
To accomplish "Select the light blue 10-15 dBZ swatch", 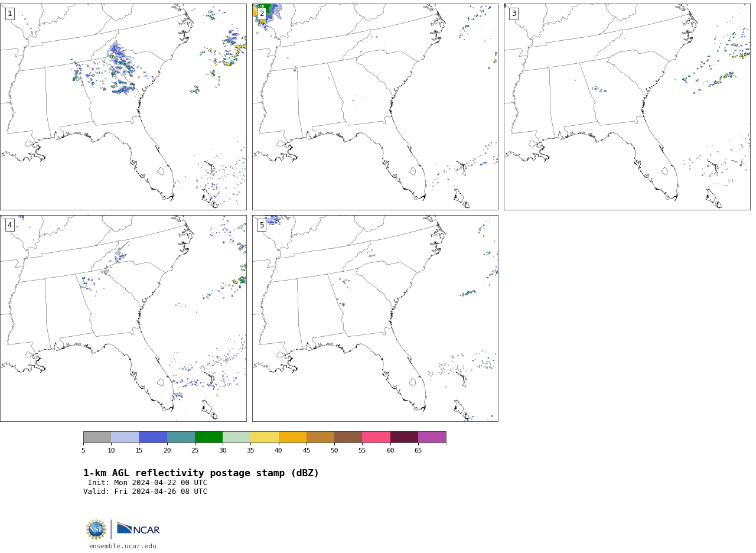I will (x=125, y=437).
